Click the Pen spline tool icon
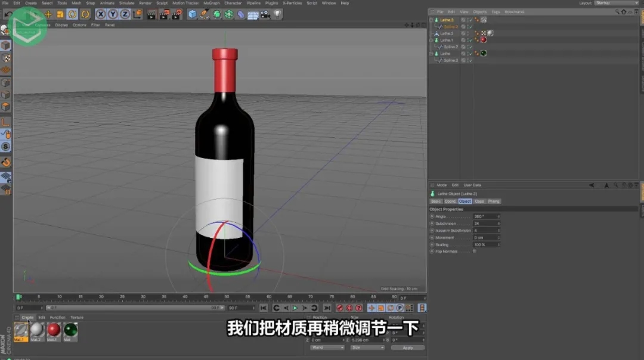The image size is (644, 360). (x=204, y=14)
